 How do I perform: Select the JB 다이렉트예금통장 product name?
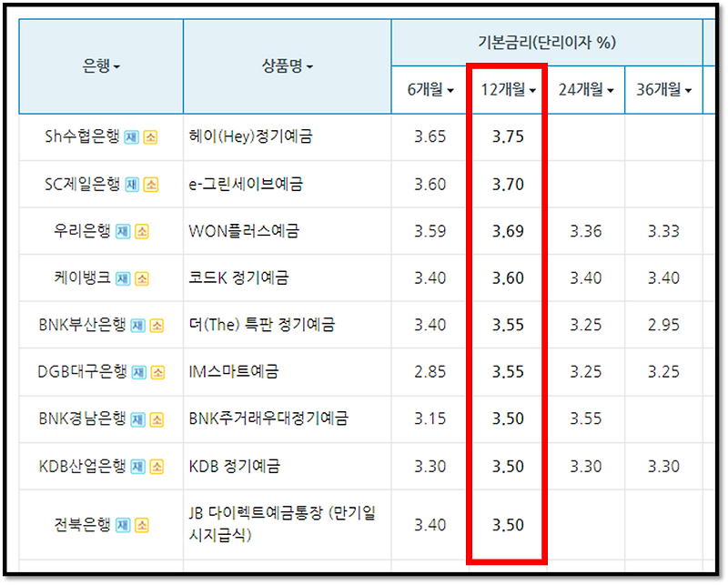tap(282, 524)
